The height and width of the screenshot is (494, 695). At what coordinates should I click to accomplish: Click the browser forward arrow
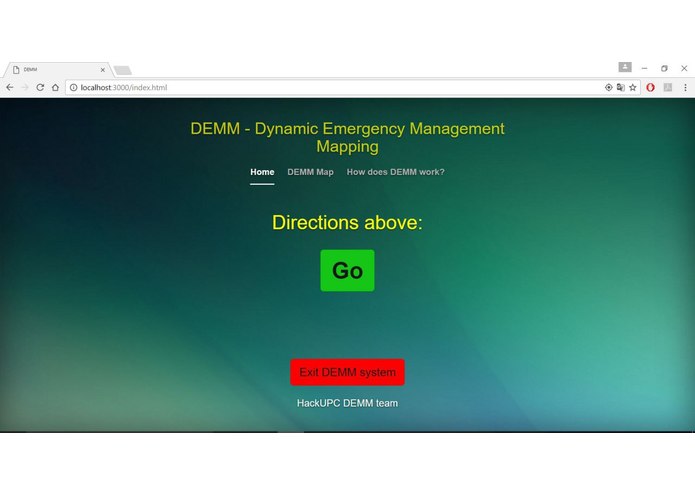pos(25,87)
